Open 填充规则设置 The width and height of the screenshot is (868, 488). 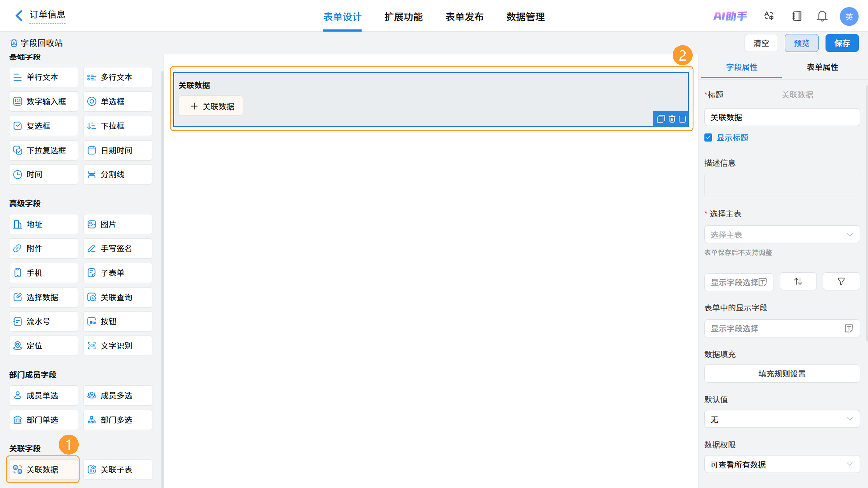pos(782,374)
